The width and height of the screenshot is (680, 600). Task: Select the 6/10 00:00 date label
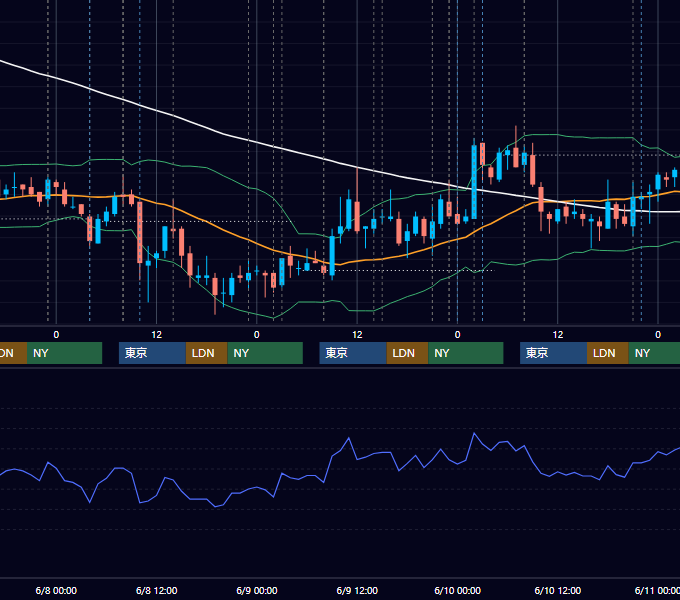coord(458,590)
